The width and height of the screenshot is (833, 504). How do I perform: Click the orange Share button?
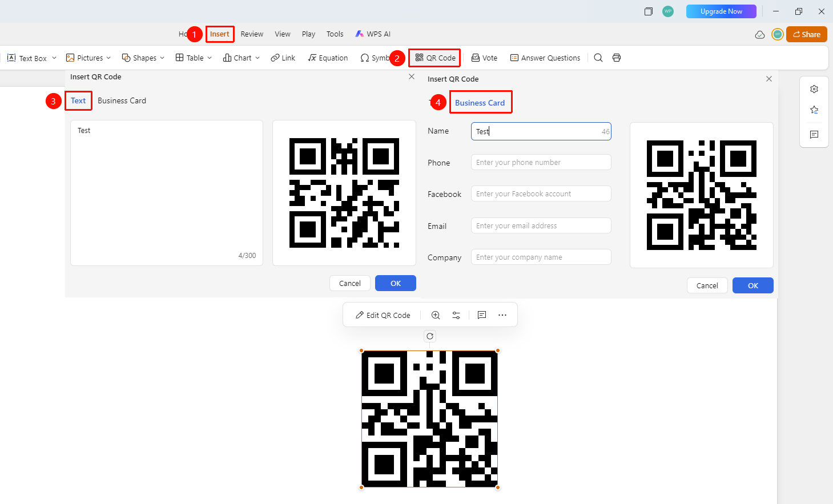(x=806, y=34)
